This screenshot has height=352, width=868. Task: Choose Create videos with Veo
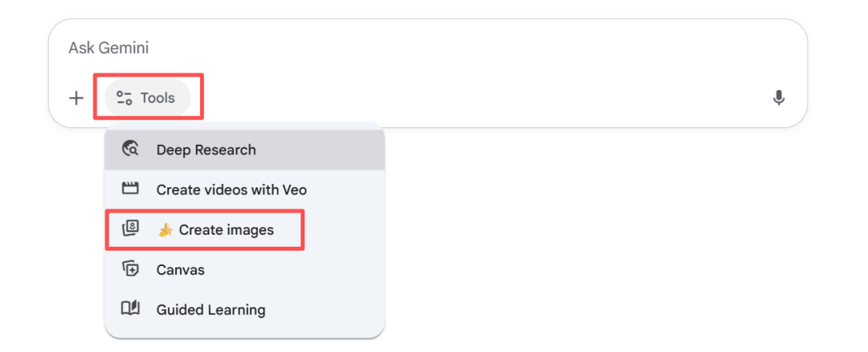click(231, 190)
